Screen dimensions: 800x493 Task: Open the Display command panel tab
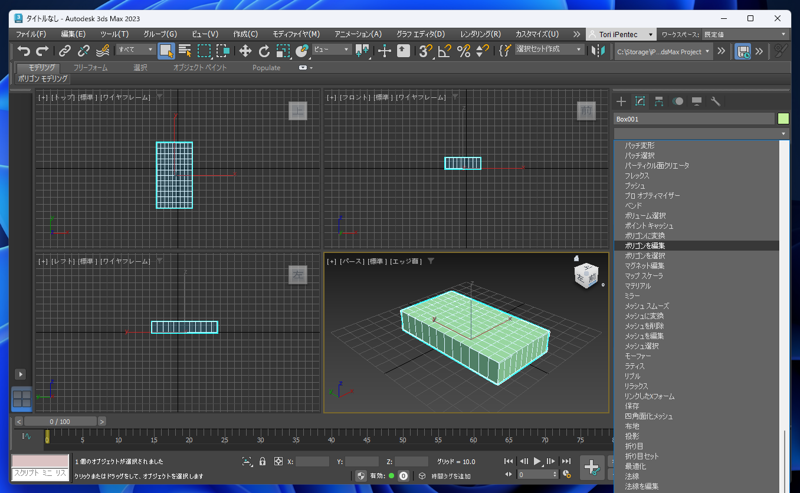pyautogui.click(x=696, y=102)
